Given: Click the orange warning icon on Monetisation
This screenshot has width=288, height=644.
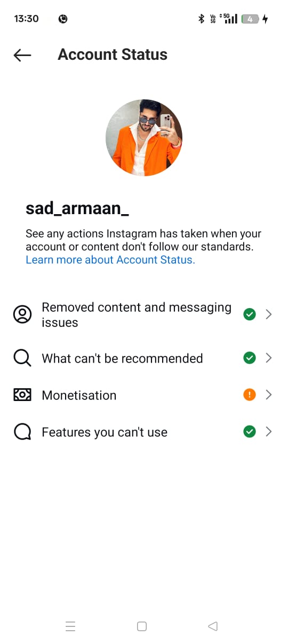Looking at the screenshot, I should pyautogui.click(x=249, y=395).
